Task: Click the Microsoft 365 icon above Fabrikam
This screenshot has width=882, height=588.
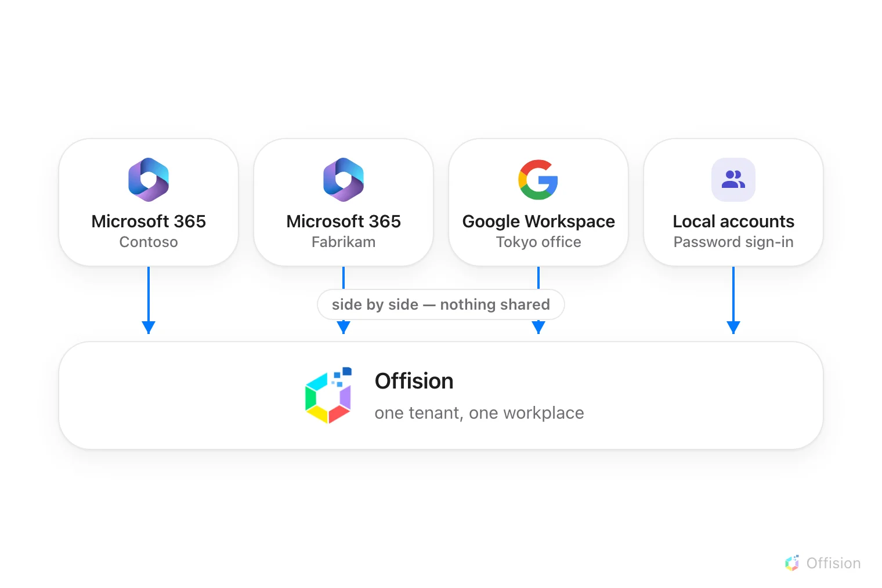Action: pos(344,180)
